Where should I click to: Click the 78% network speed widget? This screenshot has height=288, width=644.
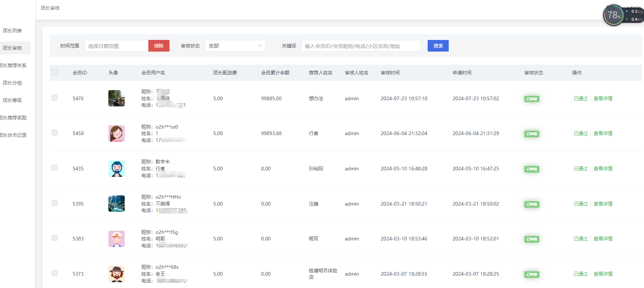pos(613,15)
